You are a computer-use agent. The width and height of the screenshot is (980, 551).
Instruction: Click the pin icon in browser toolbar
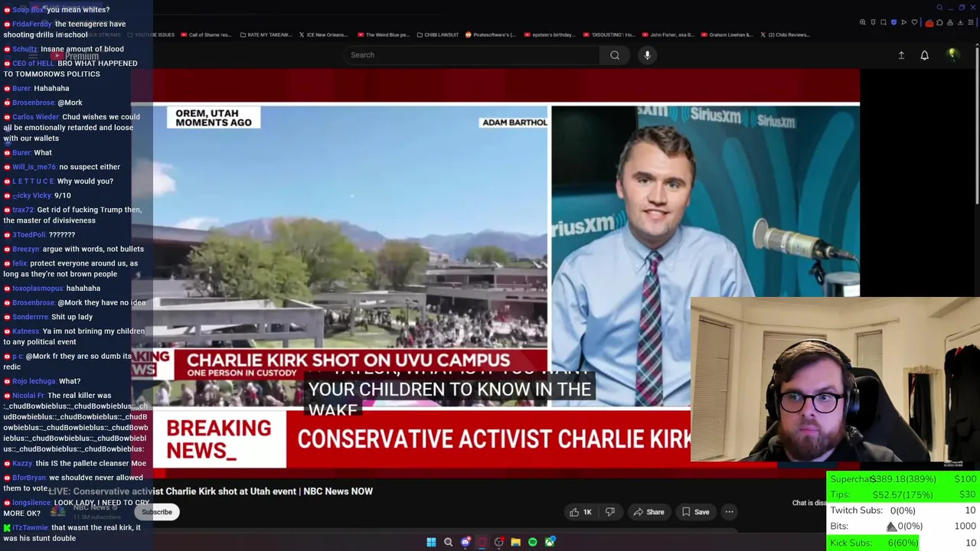[873, 22]
